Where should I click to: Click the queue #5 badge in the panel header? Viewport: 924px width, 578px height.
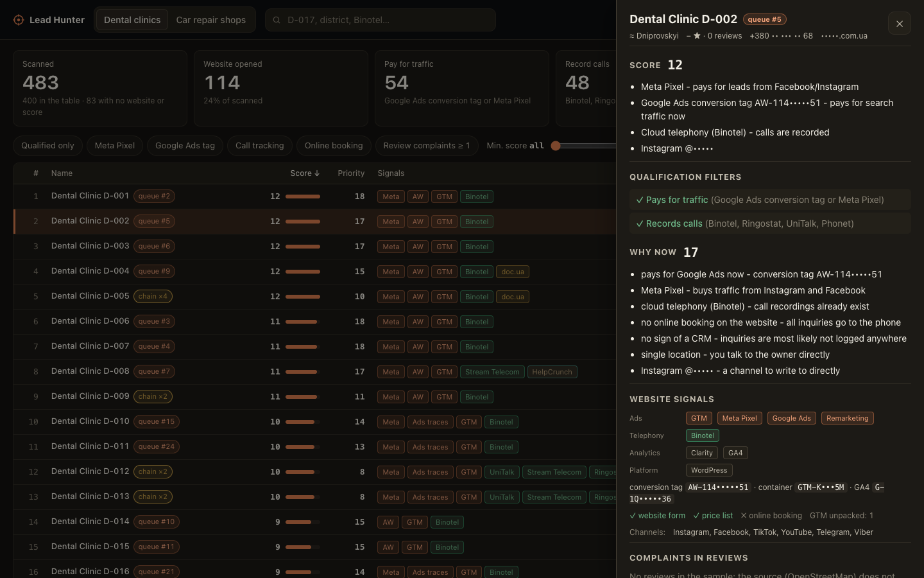[x=765, y=19]
